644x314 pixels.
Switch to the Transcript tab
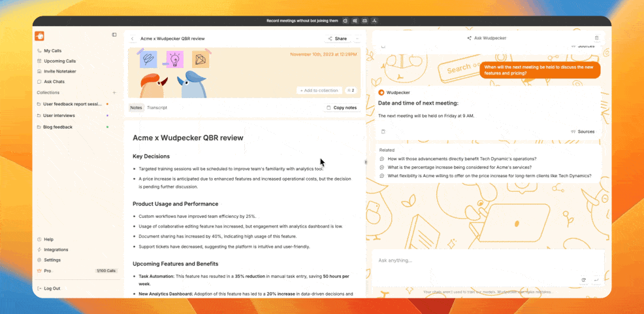tap(157, 108)
